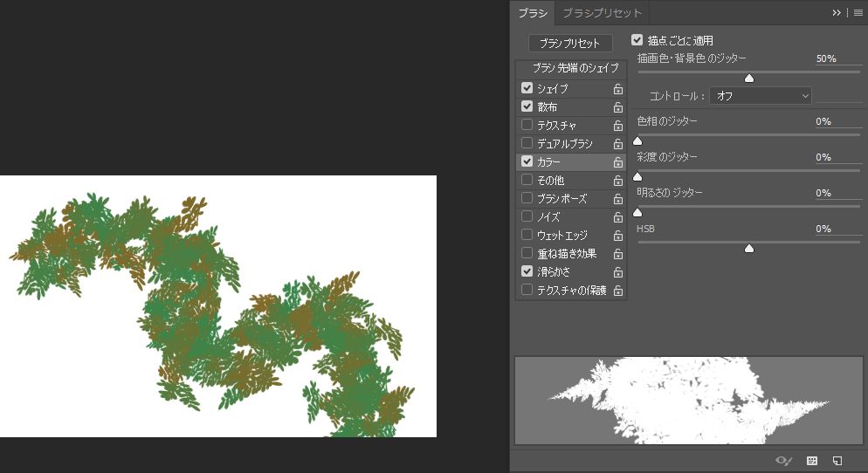Click the 色相のジッター slider handle
The image size is (868, 473).
[x=637, y=141]
